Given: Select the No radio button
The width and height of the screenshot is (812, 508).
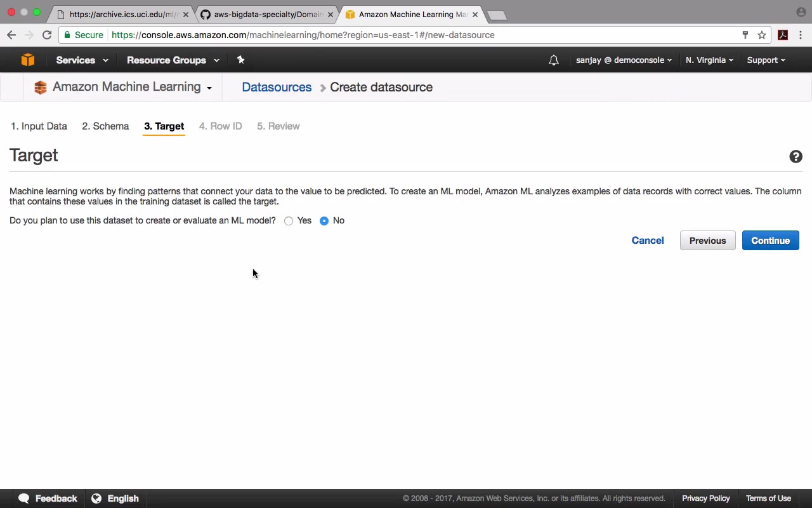Looking at the screenshot, I should [x=324, y=221].
